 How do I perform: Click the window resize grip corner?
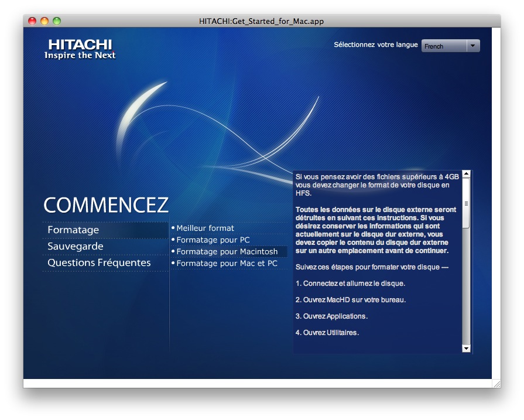496,384
